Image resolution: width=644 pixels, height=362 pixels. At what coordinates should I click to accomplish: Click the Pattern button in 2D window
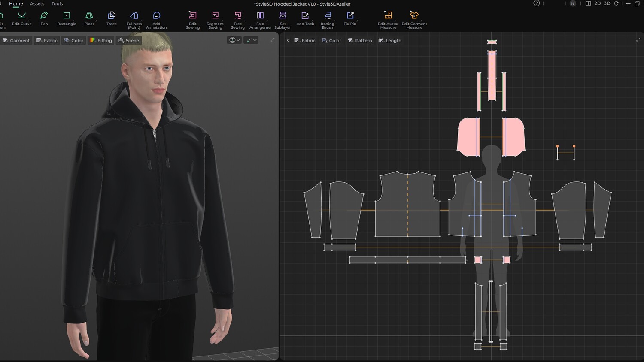360,40
